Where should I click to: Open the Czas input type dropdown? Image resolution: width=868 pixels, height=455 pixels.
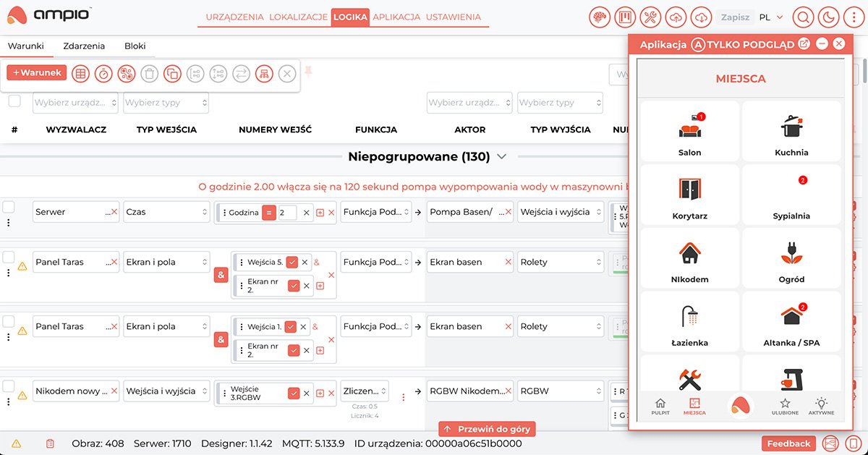pos(166,212)
